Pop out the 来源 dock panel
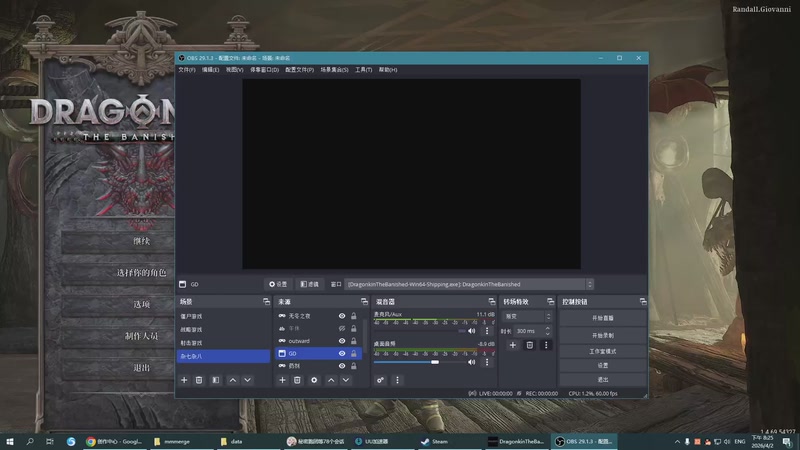This screenshot has width=800, height=450. tap(364, 302)
